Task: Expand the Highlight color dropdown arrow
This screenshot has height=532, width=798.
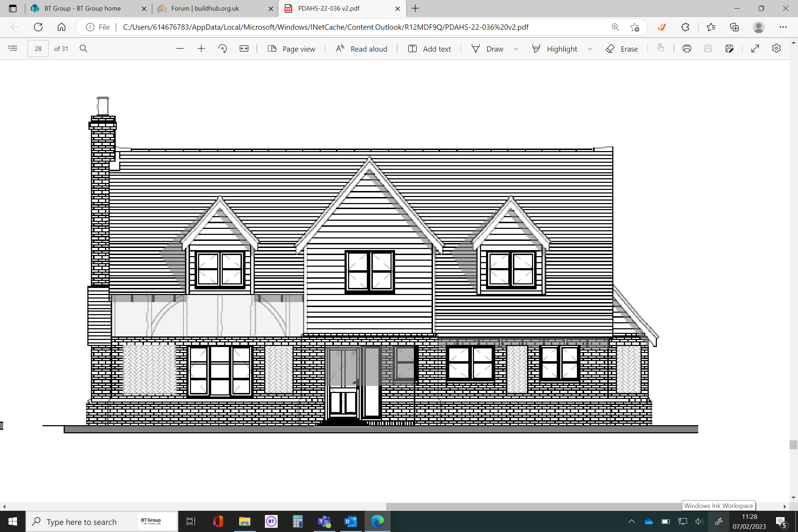Action: coord(590,49)
